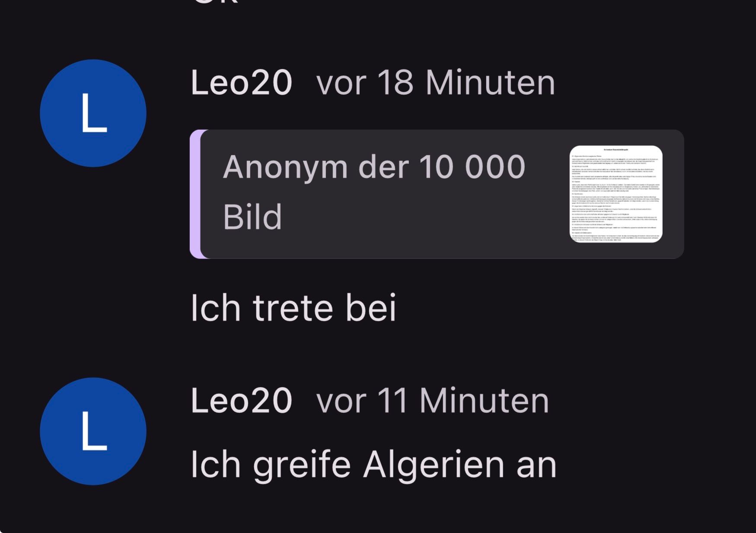Open Leo20's avatar beside the 18-minute message

click(93, 113)
